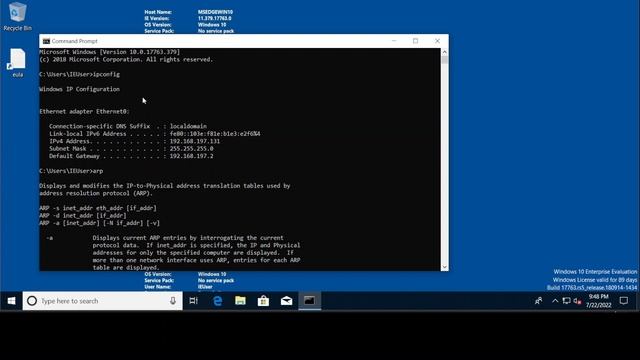Close the Command Prompt window
This screenshot has width=640, height=360.
coord(437,41)
